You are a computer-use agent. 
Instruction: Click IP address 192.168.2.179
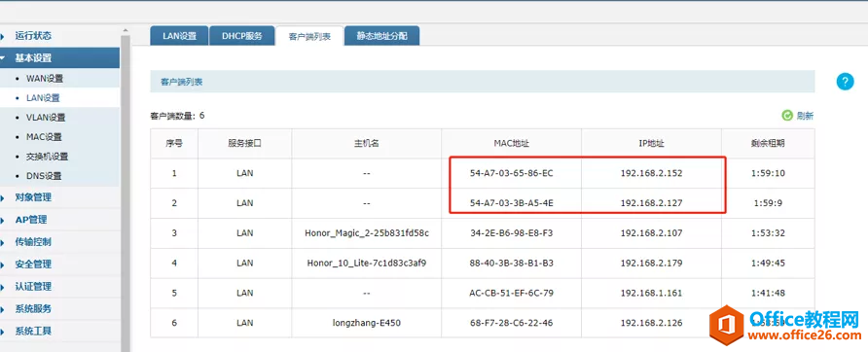652,263
